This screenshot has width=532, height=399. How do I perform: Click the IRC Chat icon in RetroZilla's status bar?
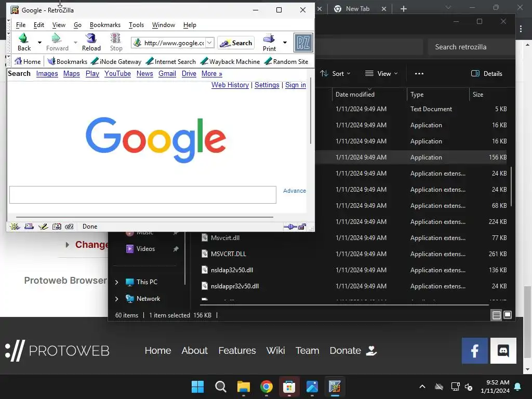click(x=69, y=227)
